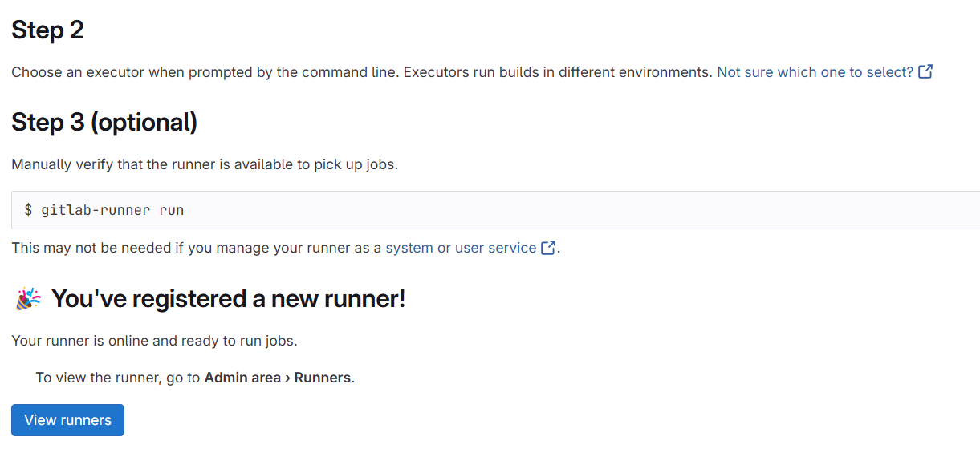Image resolution: width=980 pixels, height=453 pixels.
Task: Click the "To view the runner, go to" text
Action: click(x=118, y=378)
